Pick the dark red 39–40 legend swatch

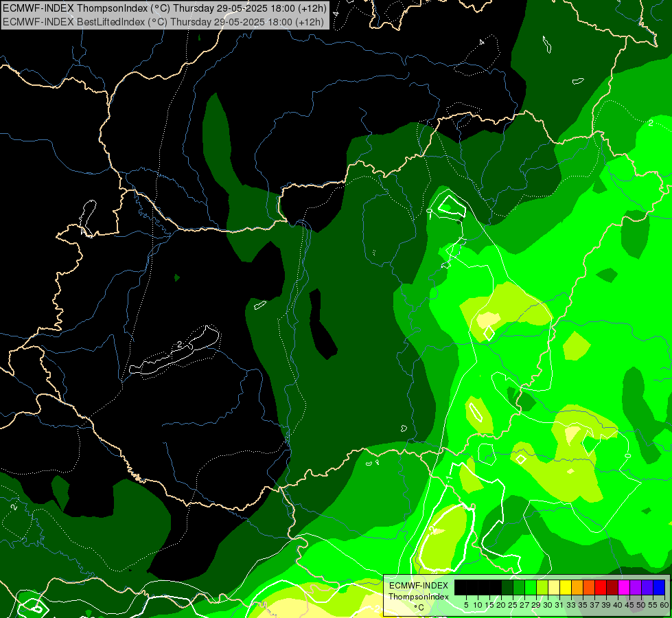pos(612,587)
